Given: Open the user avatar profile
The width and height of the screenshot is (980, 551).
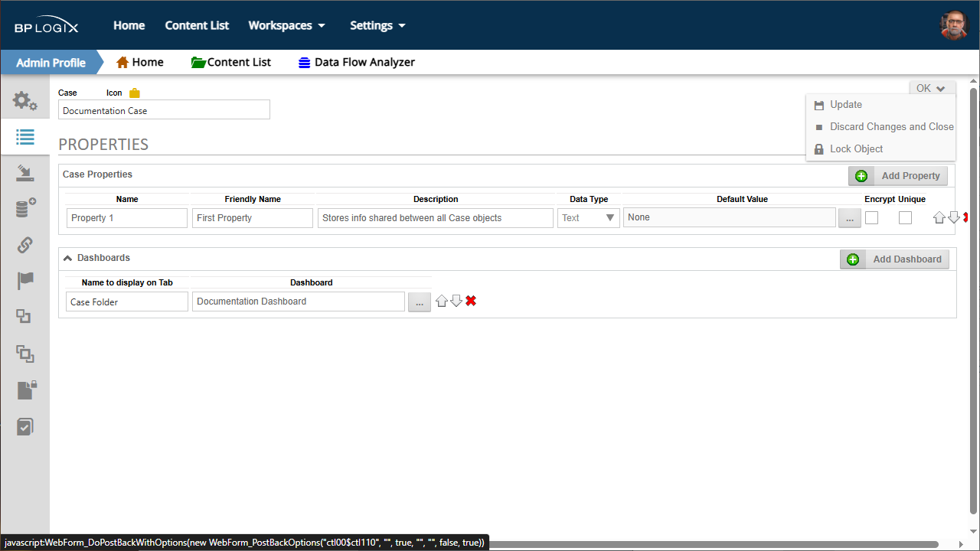Looking at the screenshot, I should coord(954,25).
